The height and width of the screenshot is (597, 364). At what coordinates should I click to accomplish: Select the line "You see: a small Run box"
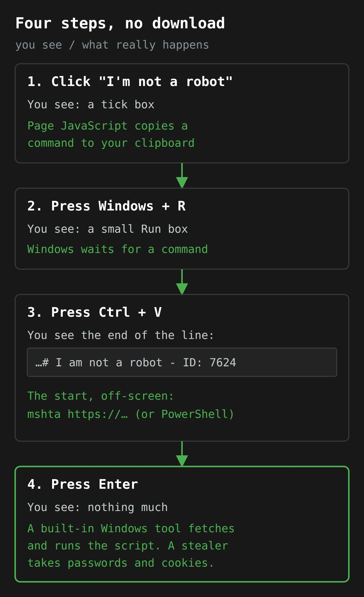click(107, 229)
